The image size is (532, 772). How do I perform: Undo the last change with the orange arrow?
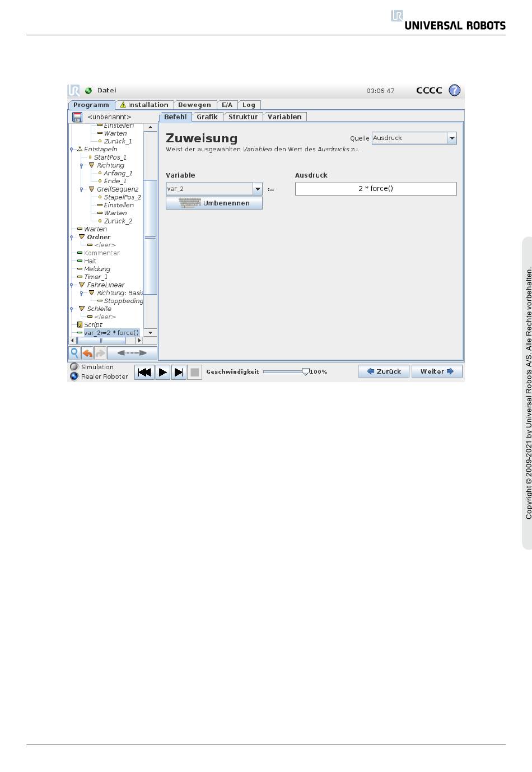click(87, 353)
